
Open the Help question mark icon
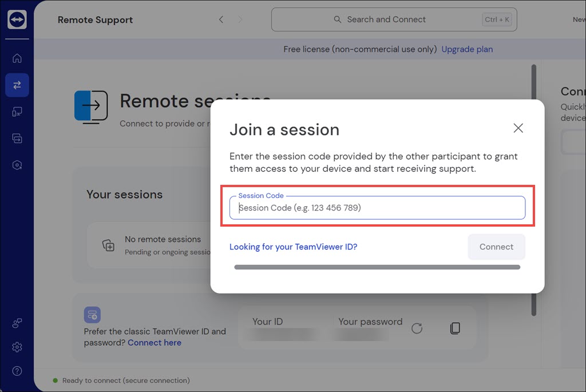(17, 371)
